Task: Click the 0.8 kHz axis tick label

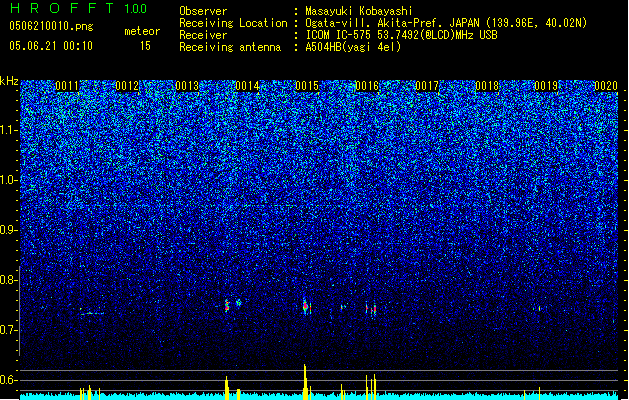Action: click(9, 280)
